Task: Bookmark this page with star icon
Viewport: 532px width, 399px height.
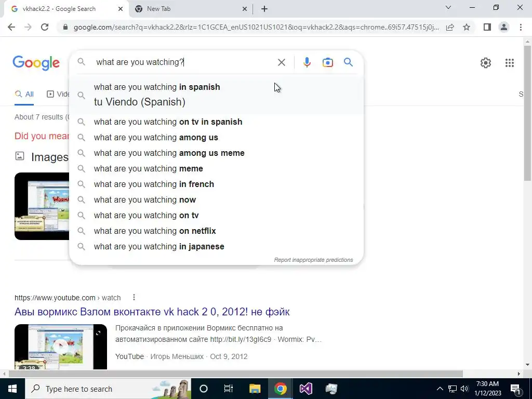Action: [x=467, y=27]
